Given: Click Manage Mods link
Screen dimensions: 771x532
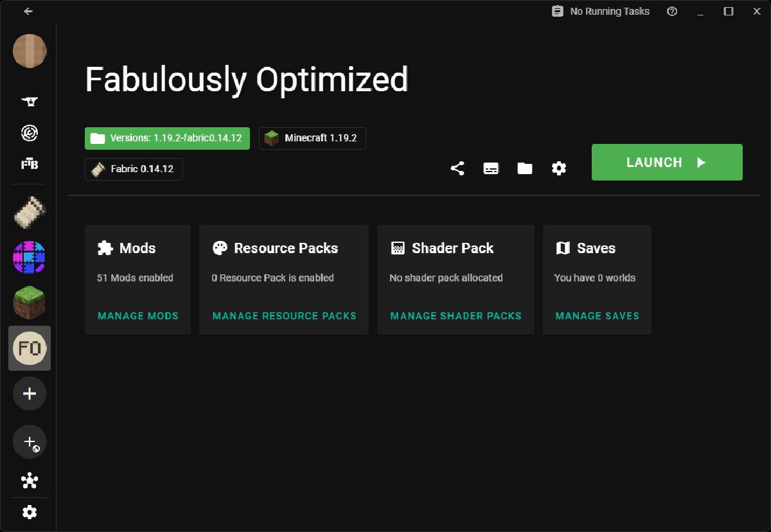Looking at the screenshot, I should (138, 316).
